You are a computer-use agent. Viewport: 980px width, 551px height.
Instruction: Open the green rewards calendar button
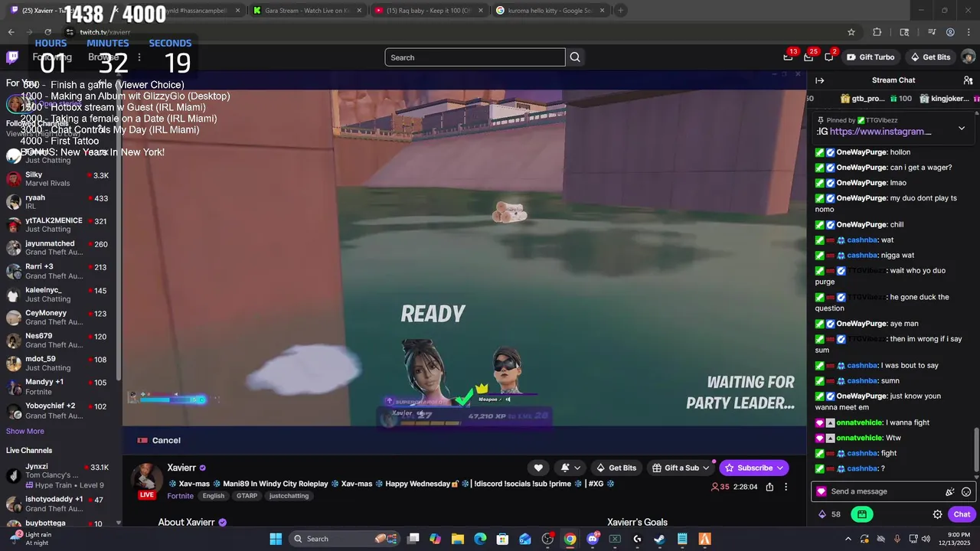[862, 514]
